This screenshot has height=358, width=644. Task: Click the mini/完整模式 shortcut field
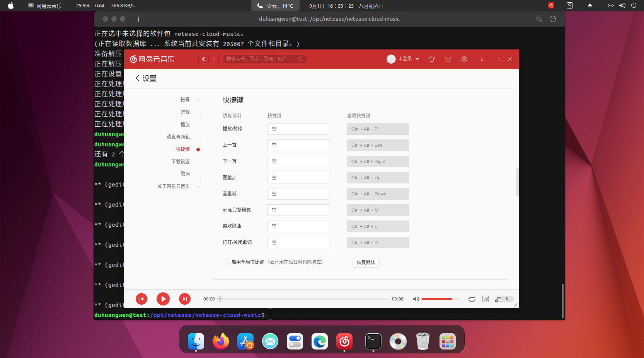click(298, 210)
